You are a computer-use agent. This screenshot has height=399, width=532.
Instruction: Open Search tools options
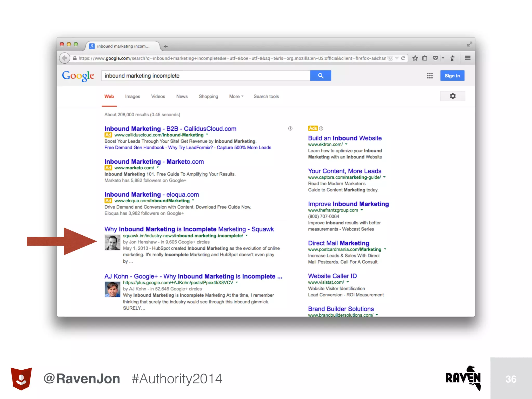click(x=266, y=96)
